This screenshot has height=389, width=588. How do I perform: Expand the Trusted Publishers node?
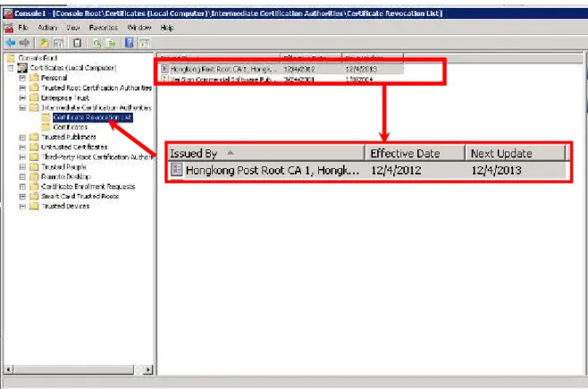pos(22,138)
